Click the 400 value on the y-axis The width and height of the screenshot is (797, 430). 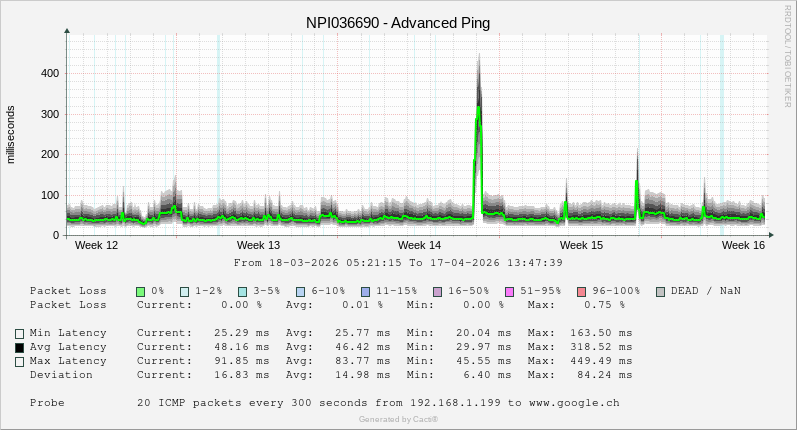pos(49,73)
